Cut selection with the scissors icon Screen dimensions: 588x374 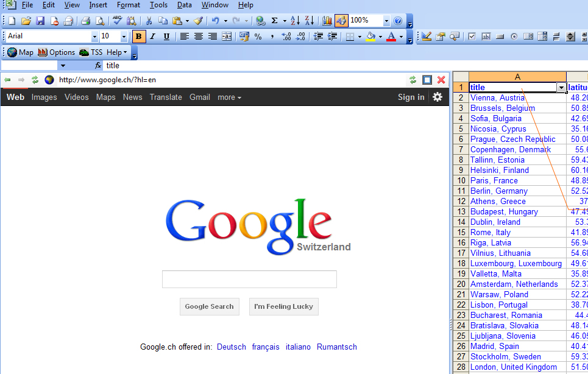(149, 21)
